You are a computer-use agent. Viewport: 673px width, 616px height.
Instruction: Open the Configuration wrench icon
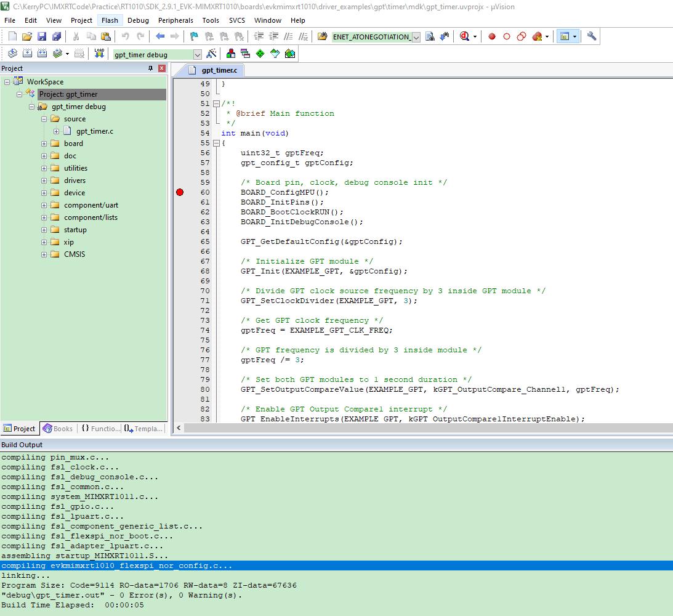[x=592, y=36]
